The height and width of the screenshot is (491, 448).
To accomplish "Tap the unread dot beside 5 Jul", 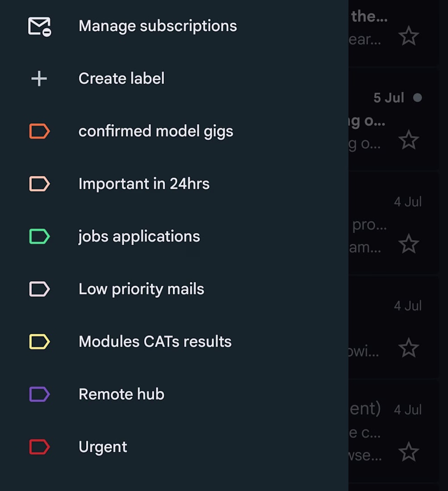I will click(x=417, y=98).
